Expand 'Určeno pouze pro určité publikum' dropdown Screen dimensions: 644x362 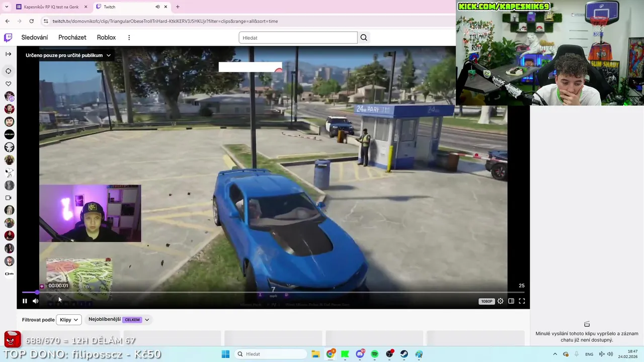(x=68, y=55)
